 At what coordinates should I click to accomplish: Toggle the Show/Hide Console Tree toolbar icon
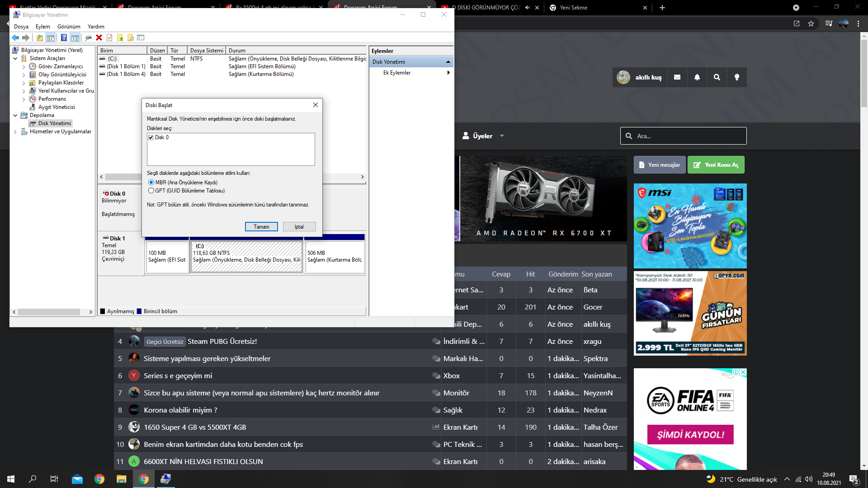point(51,38)
